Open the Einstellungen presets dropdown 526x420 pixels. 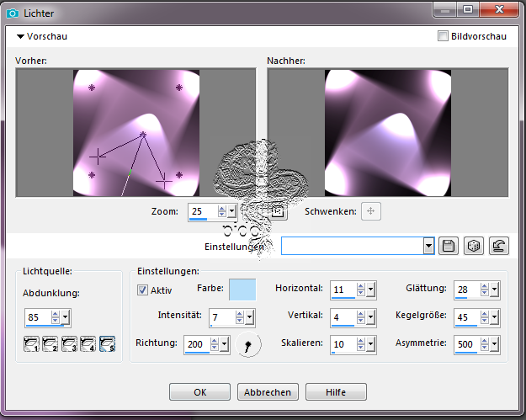point(428,246)
